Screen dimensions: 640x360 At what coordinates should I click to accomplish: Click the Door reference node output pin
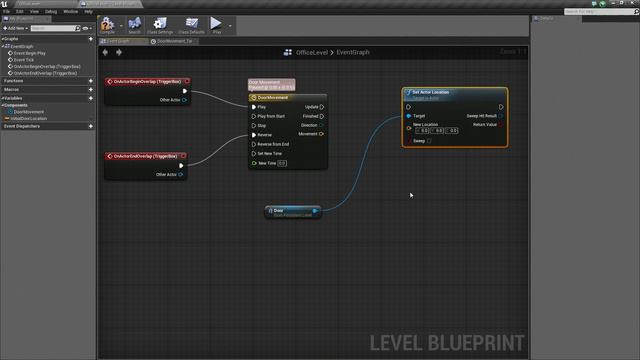click(x=315, y=211)
